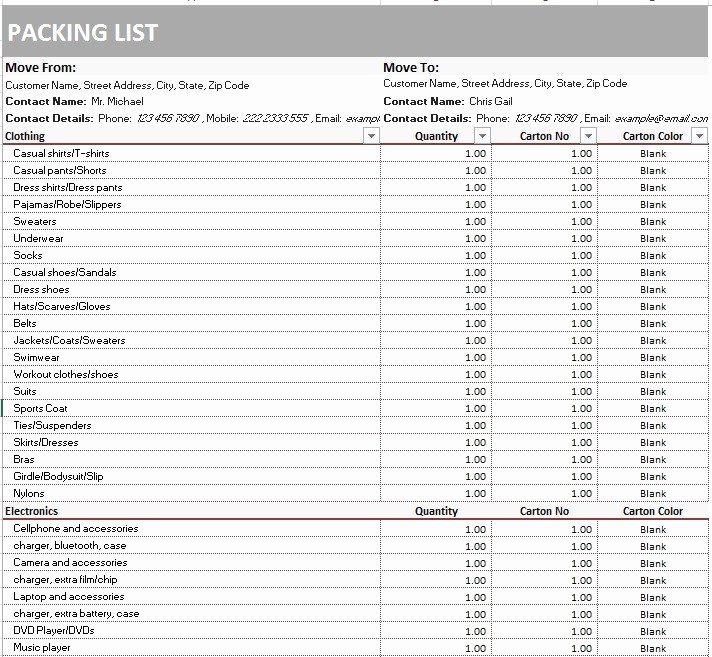Click the Ties/Suspenders cell
Image resolution: width=712 pixels, height=657 pixels.
pyautogui.click(x=192, y=425)
